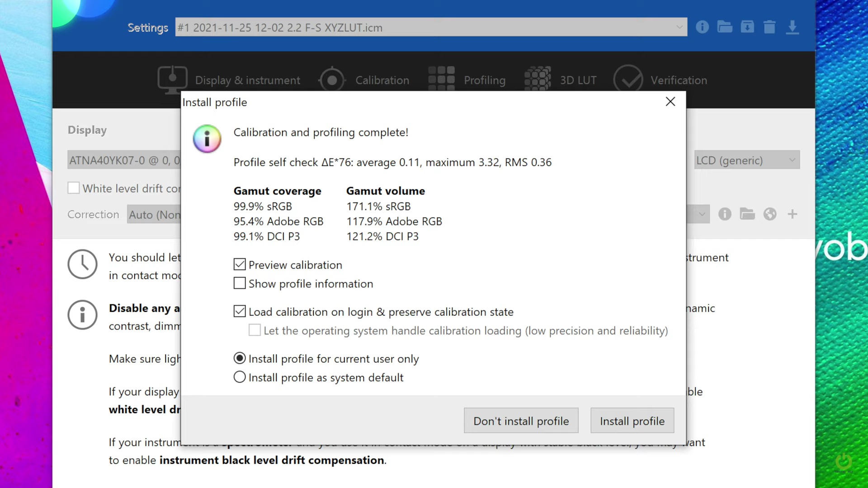The width and height of the screenshot is (868, 488).
Task: Enable Show profile information checkbox
Action: (x=240, y=283)
